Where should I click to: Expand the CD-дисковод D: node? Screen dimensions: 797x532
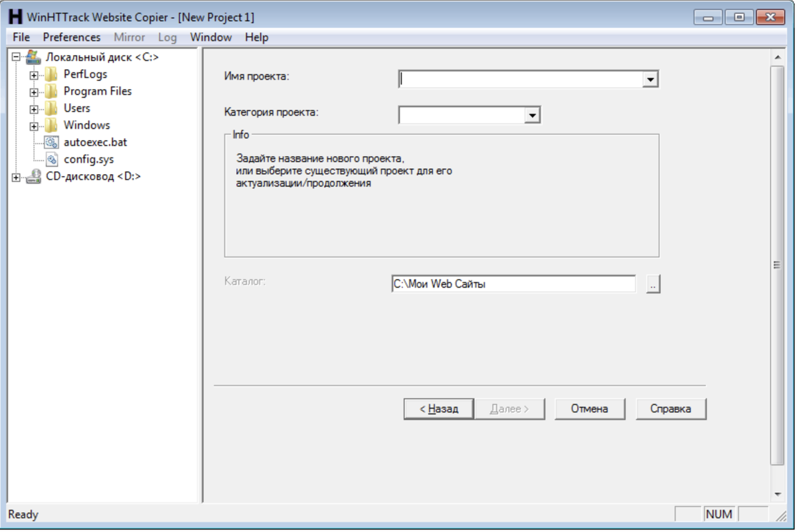16,177
